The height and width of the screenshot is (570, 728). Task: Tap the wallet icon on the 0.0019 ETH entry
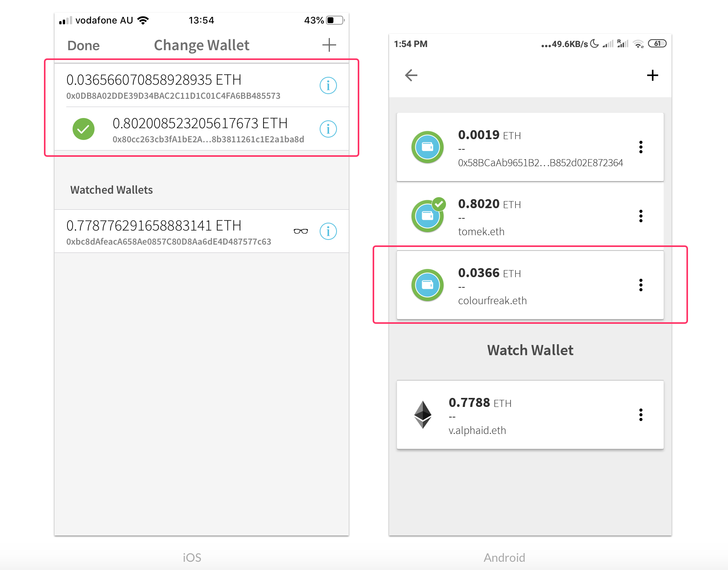pyautogui.click(x=428, y=147)
